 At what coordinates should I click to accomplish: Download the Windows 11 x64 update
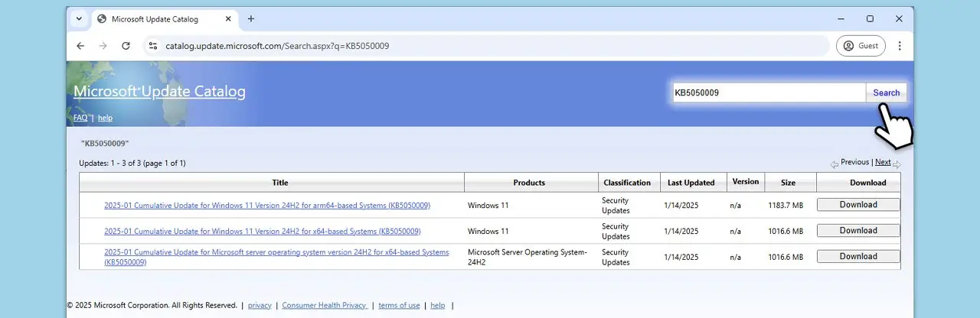(858, 230)
